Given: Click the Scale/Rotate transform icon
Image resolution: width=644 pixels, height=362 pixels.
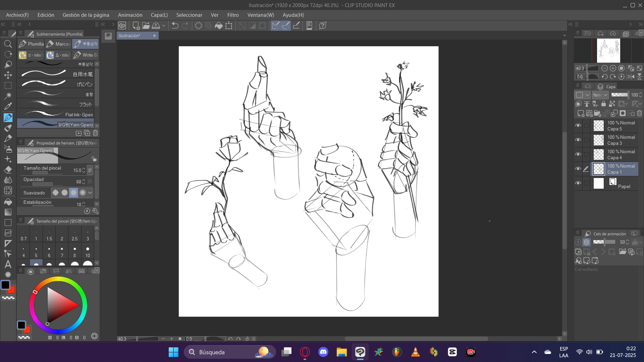Looking at the screenshot, I should (x=229, y=25).
